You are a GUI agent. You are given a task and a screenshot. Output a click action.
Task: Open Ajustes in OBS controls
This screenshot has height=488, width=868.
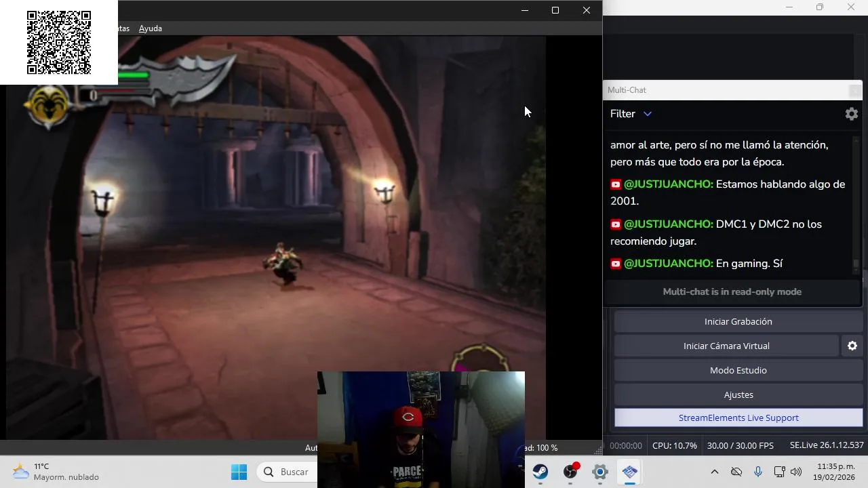[738, 394]
